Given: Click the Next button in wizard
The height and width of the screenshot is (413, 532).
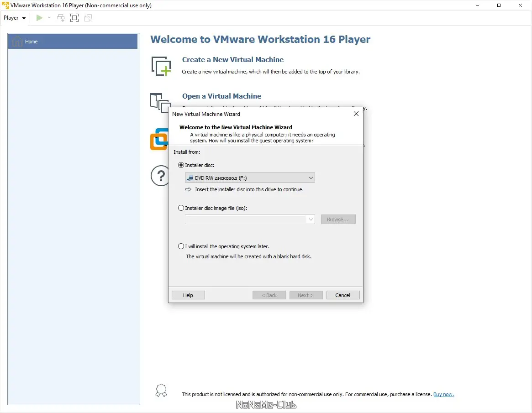Looking at the screenshot, I should [306, 295].
